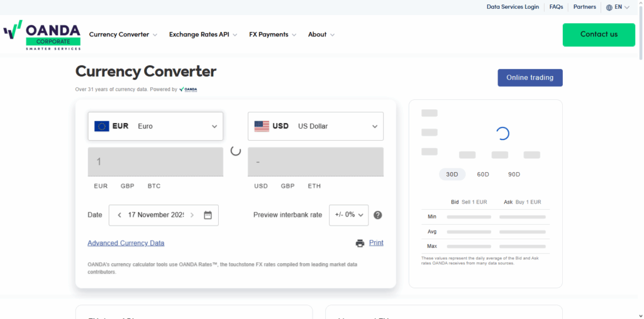Open the interbank rate percentage dropdown
644x319 pixels.
pyautogui.click(x=349, y=215)
